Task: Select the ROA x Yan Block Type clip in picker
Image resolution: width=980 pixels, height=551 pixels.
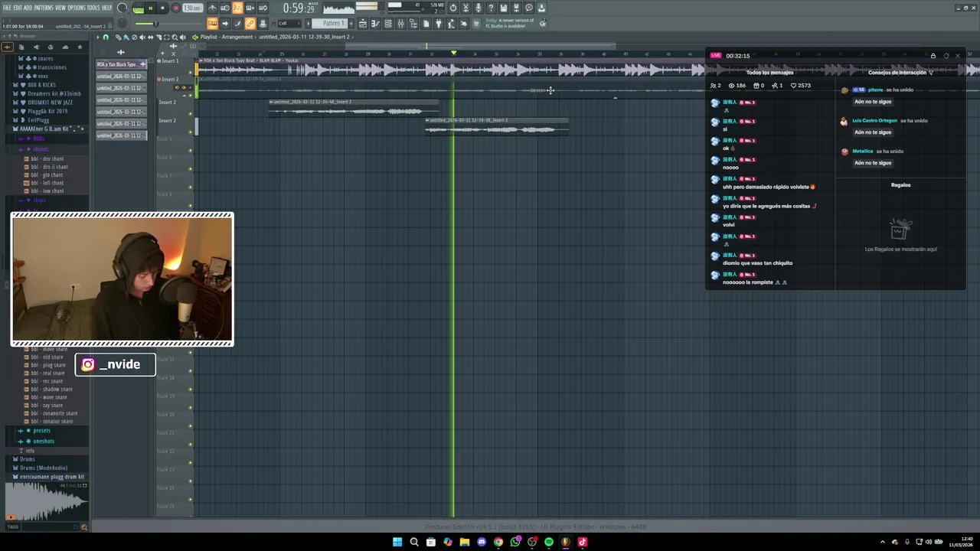Action: point(121,64)
